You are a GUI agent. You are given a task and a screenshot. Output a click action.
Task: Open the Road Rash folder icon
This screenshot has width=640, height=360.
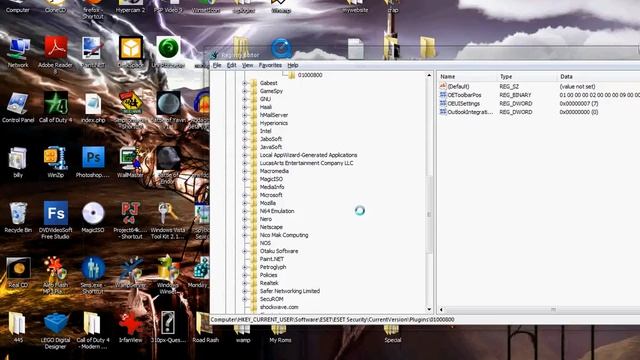point(204,323)
